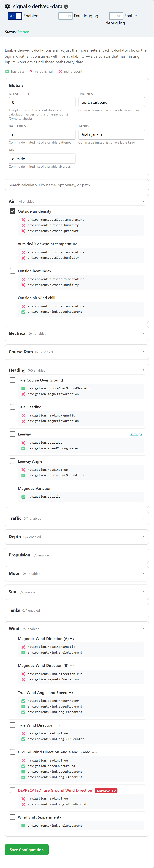Check the Magnetic Variation calculator

point(13,488)
